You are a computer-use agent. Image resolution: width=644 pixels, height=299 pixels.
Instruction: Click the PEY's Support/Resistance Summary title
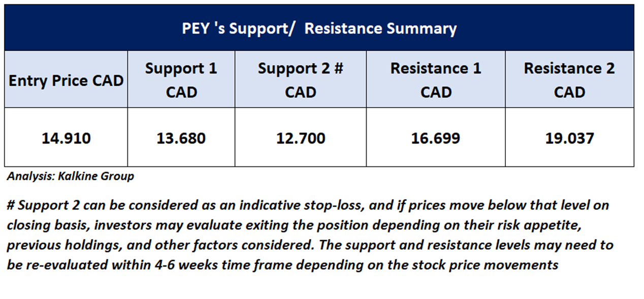click(319, 28)
